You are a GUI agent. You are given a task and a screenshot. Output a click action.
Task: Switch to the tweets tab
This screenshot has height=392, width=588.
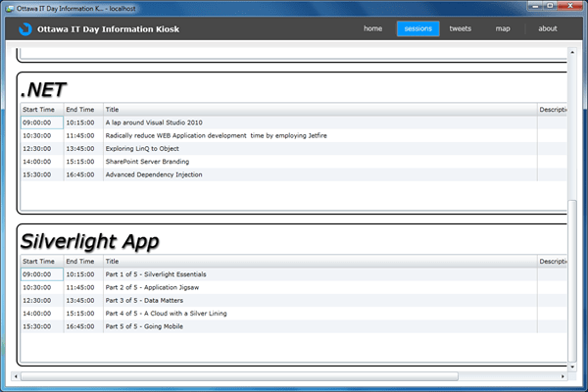point(461,28)
